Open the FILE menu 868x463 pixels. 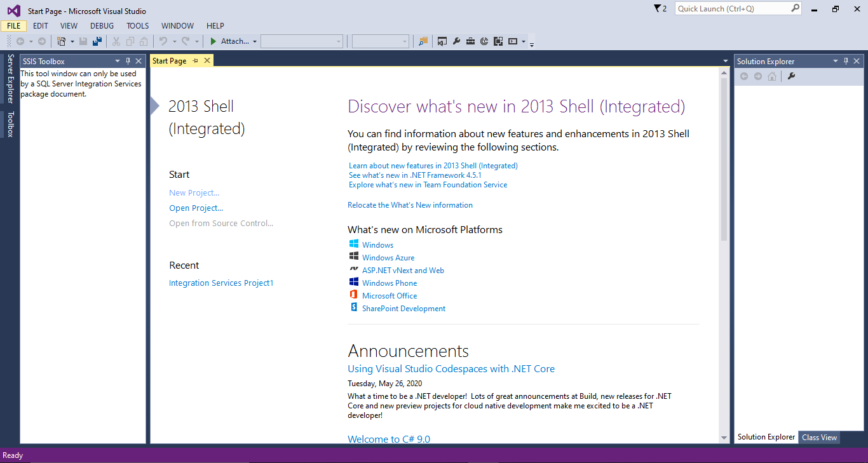click(13, 26)
